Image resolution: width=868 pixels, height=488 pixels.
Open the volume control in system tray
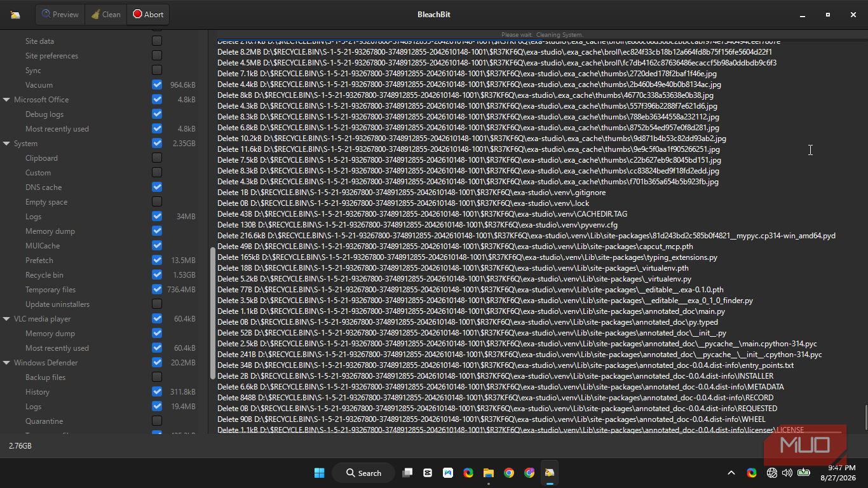(787, 473)
